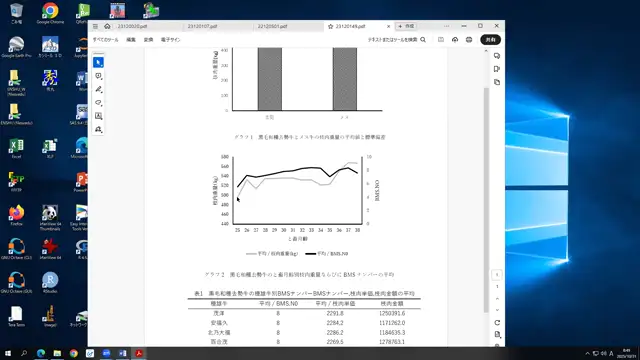Open the comments panel on right rail

pos(497,56)
